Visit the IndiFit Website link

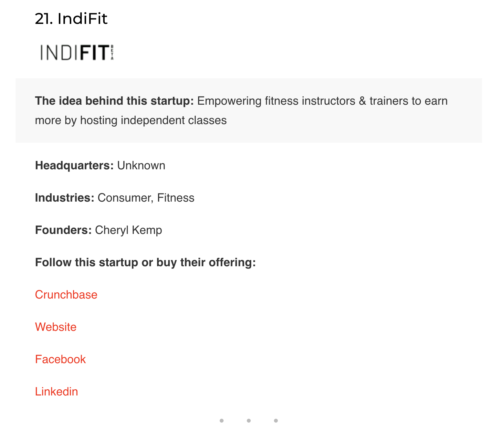56,327
